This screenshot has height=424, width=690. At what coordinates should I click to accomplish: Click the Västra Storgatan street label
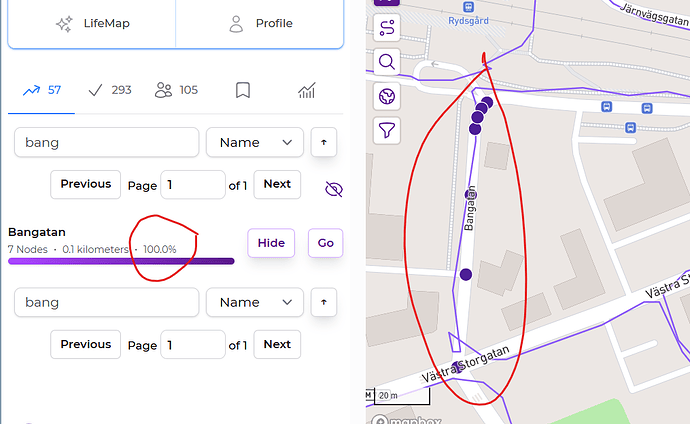tap(466, 364)
